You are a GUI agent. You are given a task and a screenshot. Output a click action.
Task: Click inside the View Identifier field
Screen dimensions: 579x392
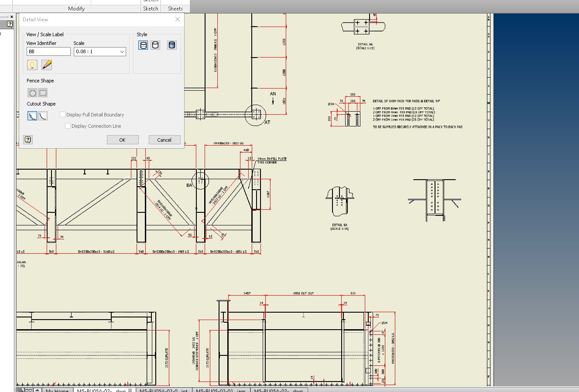tap(48, 51)
